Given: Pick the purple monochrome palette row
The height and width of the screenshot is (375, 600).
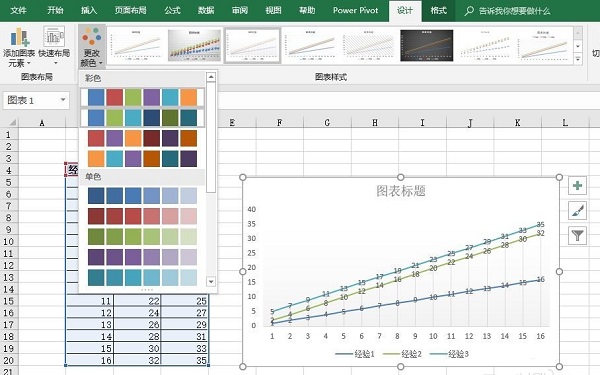Looking at the screenshot, I should point(142,257).
